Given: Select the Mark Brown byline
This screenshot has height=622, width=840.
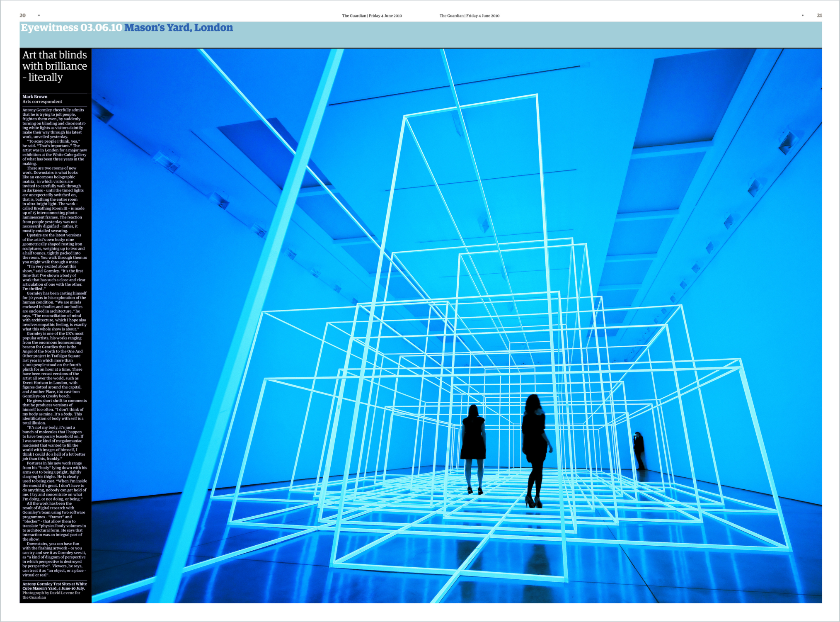Looking at the screenshot, I should point(35,97).
